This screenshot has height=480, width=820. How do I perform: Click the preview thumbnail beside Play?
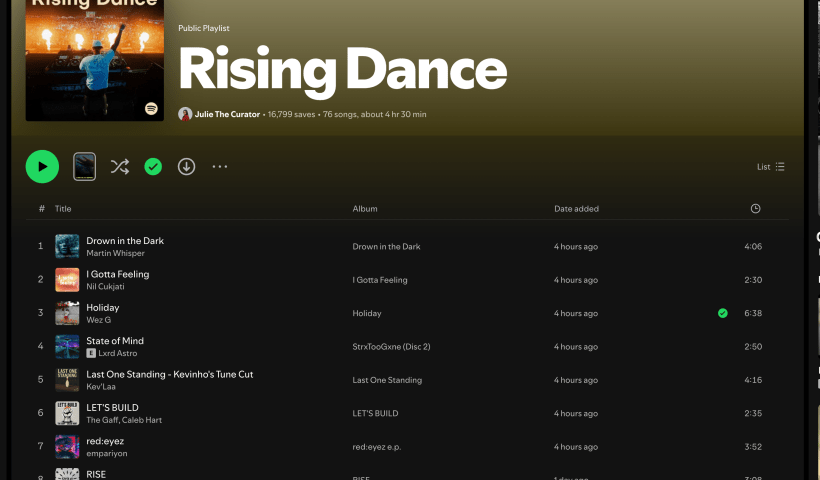click(85, 167)
